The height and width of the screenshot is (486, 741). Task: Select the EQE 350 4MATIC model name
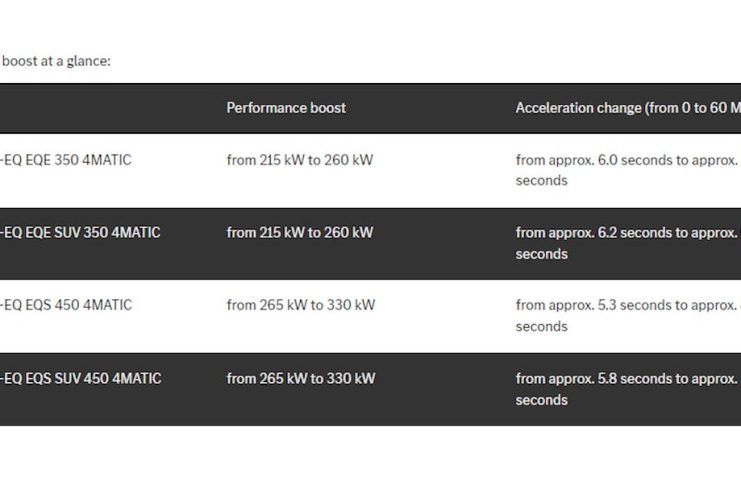(x=66, y=160)
